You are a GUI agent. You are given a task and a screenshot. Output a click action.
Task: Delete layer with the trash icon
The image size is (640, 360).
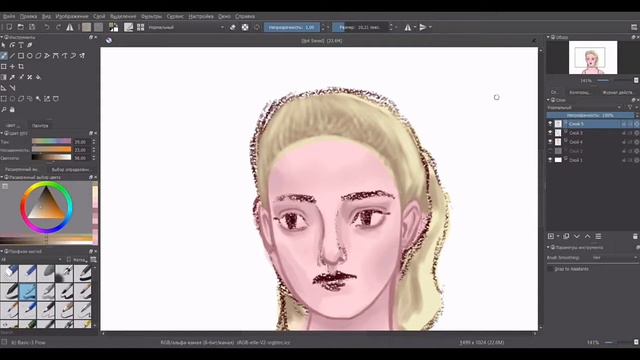635,236
